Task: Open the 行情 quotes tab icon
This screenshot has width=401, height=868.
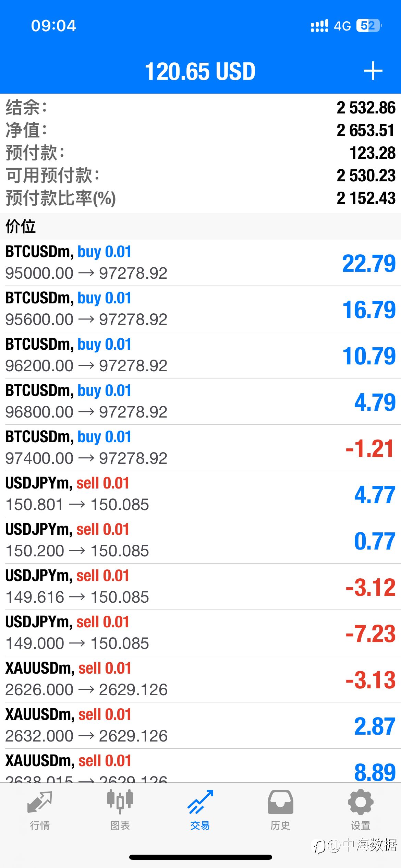Action: [40, 802]
